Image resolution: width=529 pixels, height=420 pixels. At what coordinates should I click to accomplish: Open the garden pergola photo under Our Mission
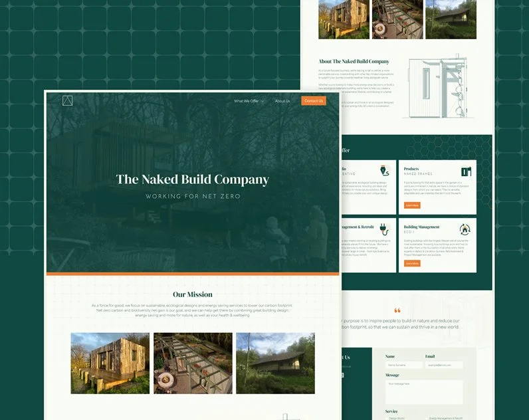coord(193,363)
